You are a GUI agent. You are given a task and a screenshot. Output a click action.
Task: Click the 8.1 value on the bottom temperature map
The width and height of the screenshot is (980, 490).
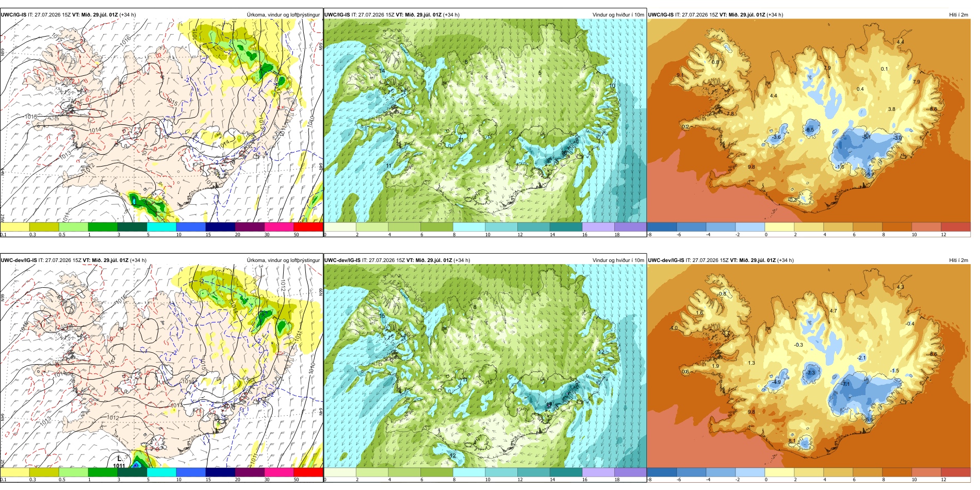coord(792,442)
